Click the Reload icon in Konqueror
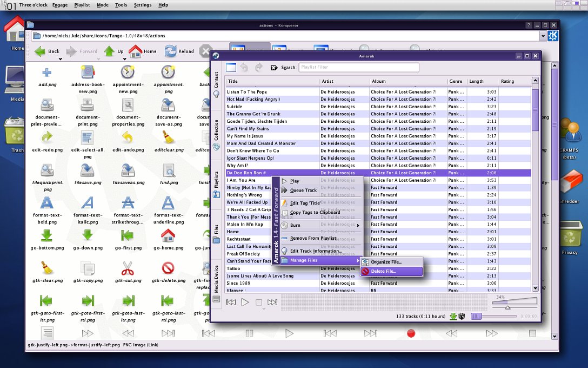The image size is (588, 368). (x=171, y=51)
